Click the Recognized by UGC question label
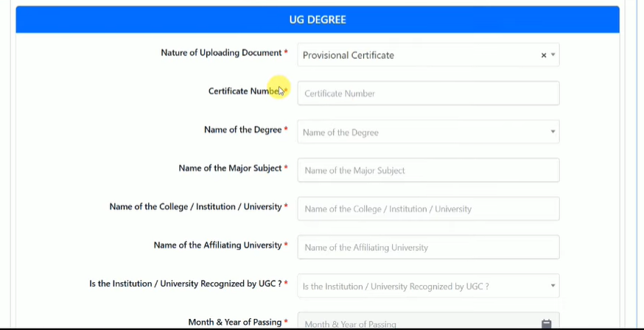Image resolution: width=644 pixels, height=330 pixels. [185, 284]
